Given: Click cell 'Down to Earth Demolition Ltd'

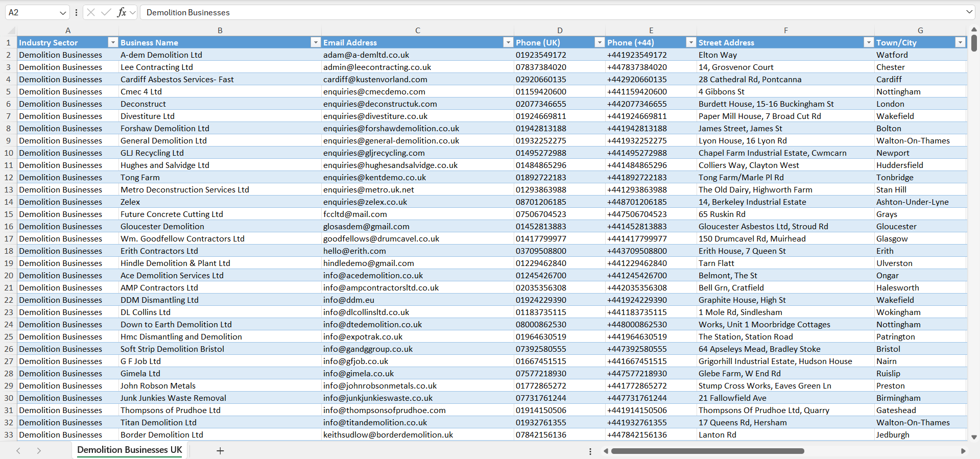Looking at the screenshot, I should tap(220, 324).
